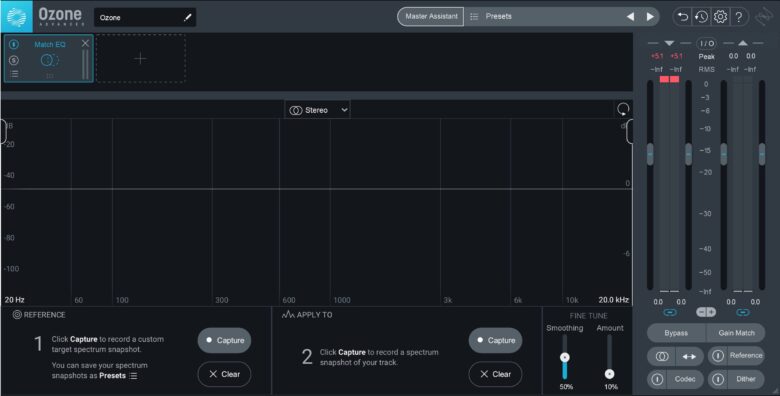Remove the Match EQ module with the X
Screen dimensions: 780x396
tap(85, 43)
